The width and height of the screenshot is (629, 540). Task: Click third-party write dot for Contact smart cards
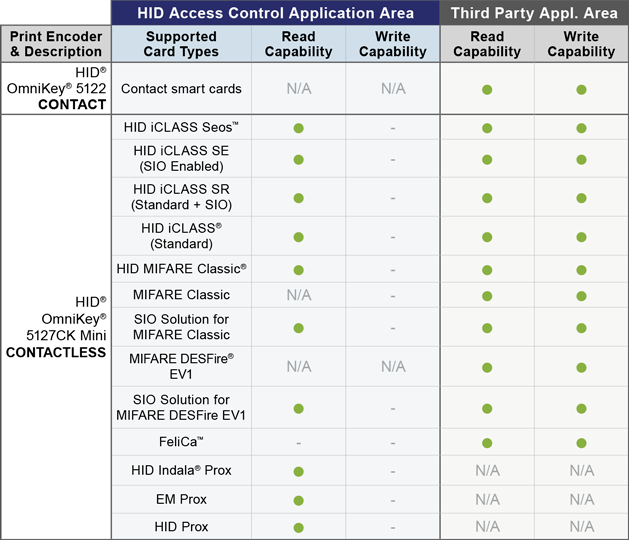tap(581, 89)
